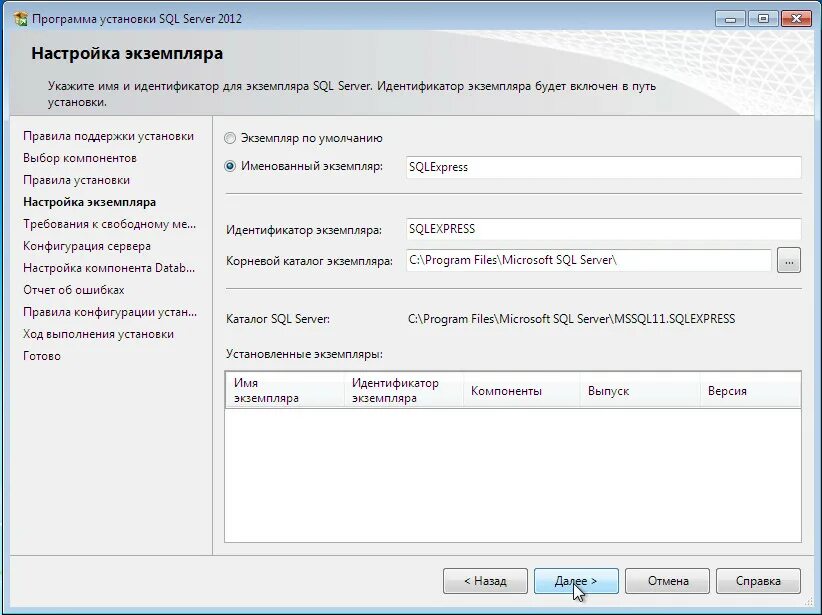The width and height of the screenshot is (822, 615).
Task: Click the instance ID field SQLEXPRESS
Action: (603, 229)
